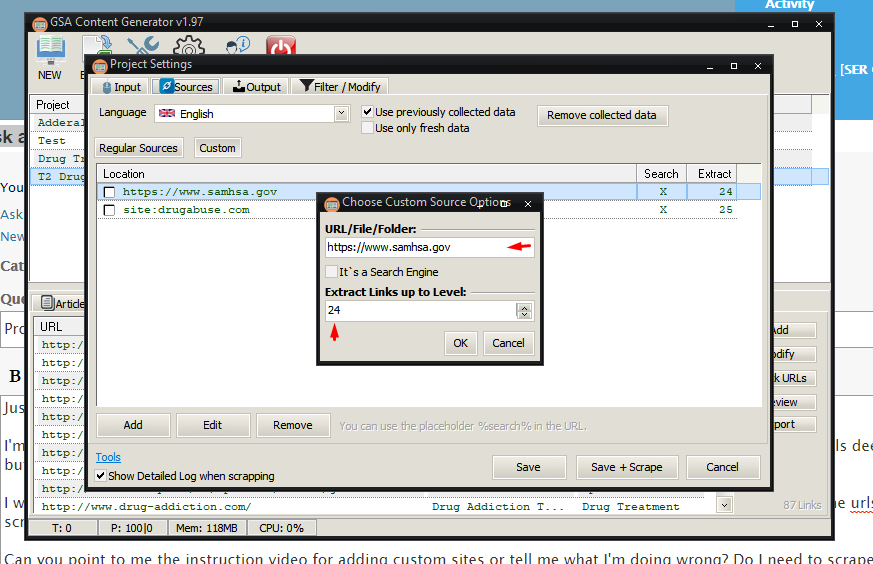Viewport: 873px width, 564px height.
Task: Click the Mem: 118MB status entry
Action: click(207, 528)
